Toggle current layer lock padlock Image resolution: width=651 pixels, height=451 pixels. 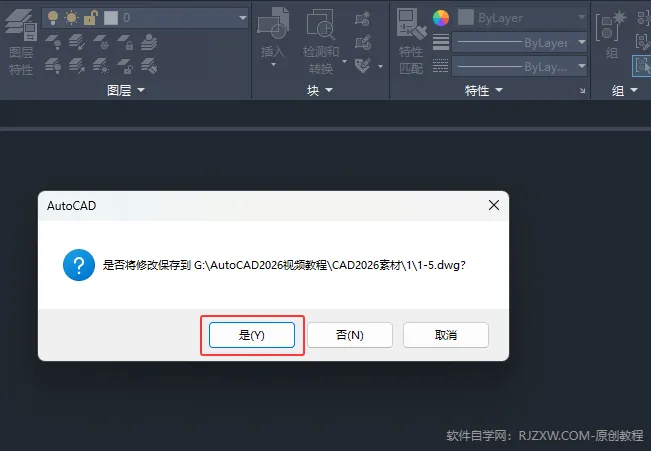[x=91, y=17]
